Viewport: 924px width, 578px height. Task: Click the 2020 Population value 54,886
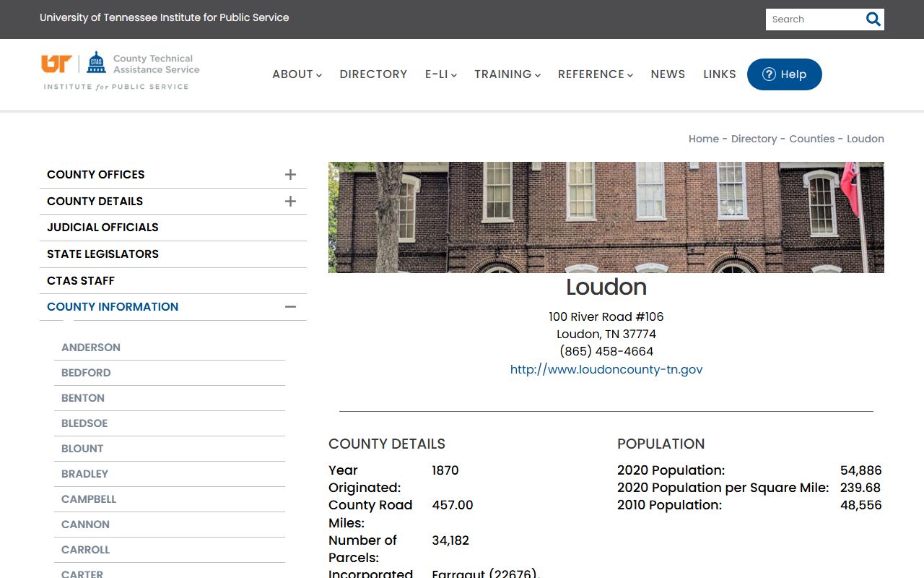click(x=861, y=470)
